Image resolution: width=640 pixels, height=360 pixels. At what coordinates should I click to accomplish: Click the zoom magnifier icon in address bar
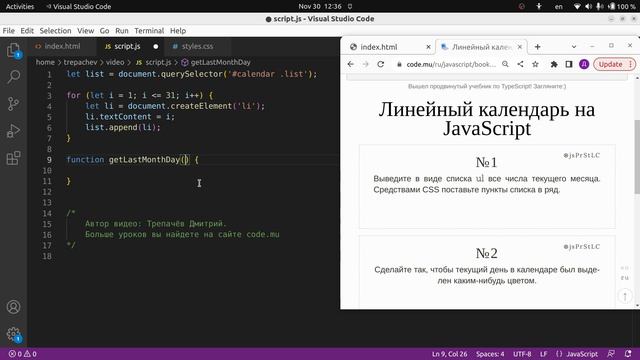pyautogui.click(x=505, y=64)
